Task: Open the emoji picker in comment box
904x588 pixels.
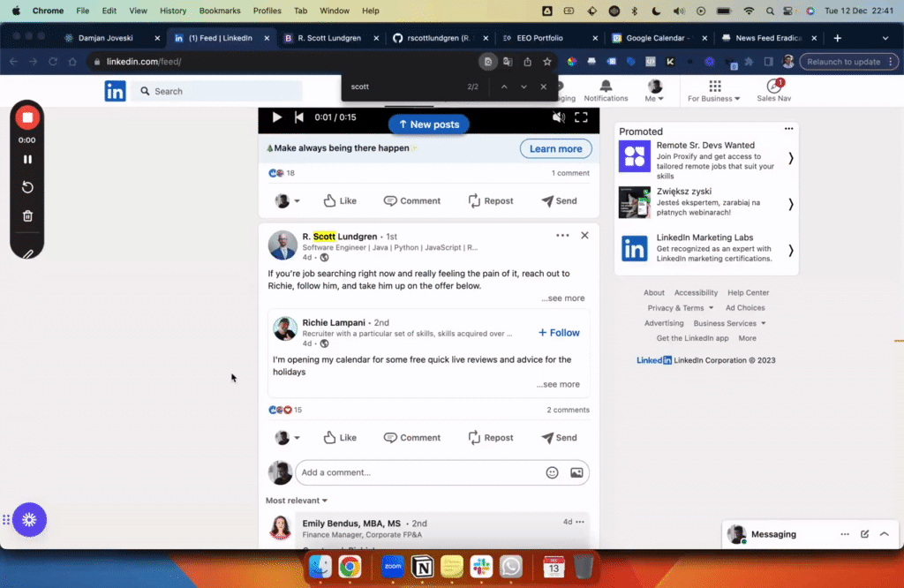Action: tap(552, 472)
